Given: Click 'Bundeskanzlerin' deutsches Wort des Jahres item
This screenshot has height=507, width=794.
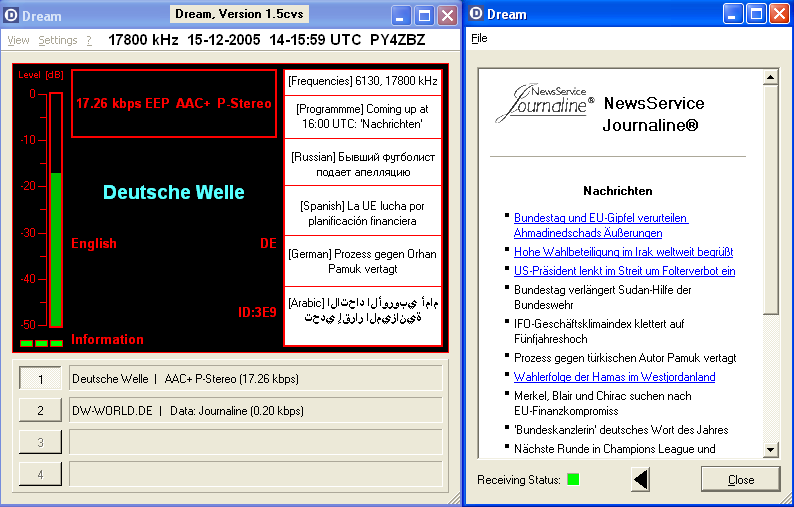Looking at the screenshot, I should click(621, 430).
